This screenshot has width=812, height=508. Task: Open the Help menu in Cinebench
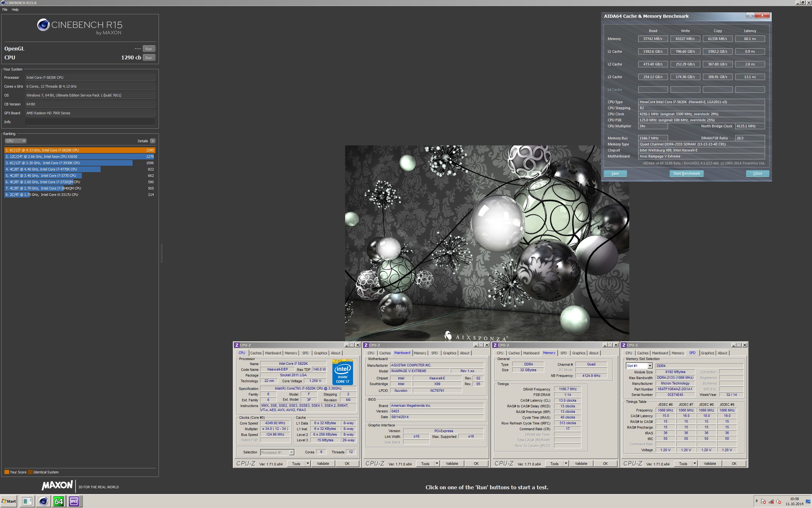click(15, 10)
